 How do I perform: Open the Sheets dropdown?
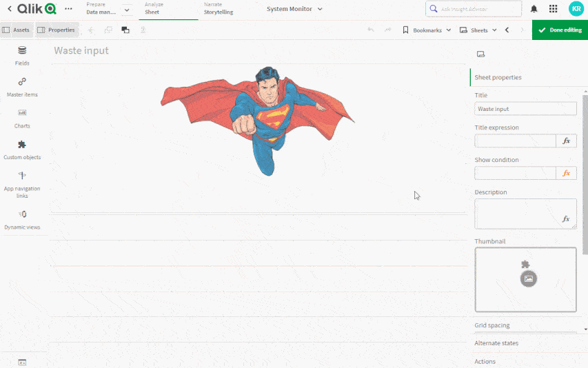[x=478, y=30]
